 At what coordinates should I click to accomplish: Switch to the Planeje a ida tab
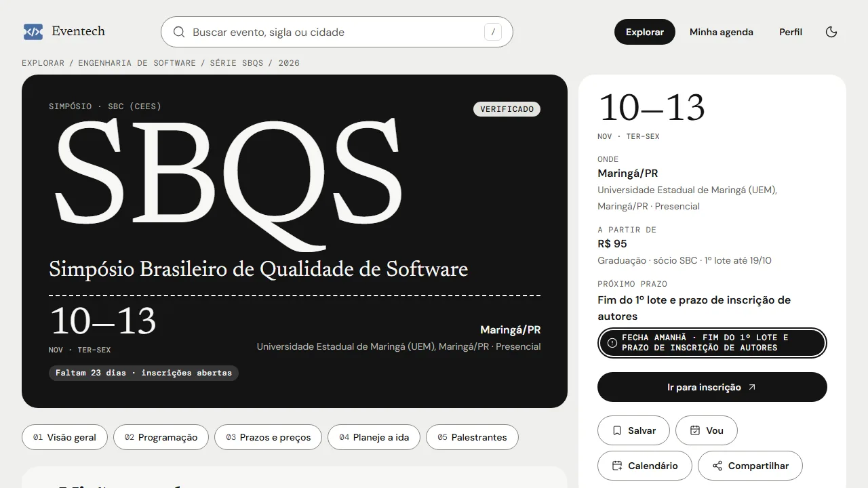tap(374, 437)
